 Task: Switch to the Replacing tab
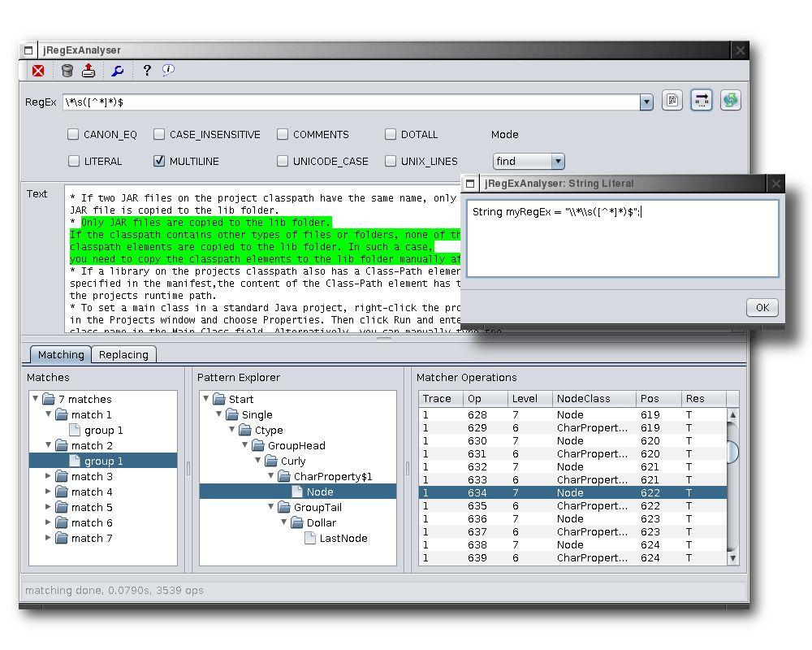[123, 355]
